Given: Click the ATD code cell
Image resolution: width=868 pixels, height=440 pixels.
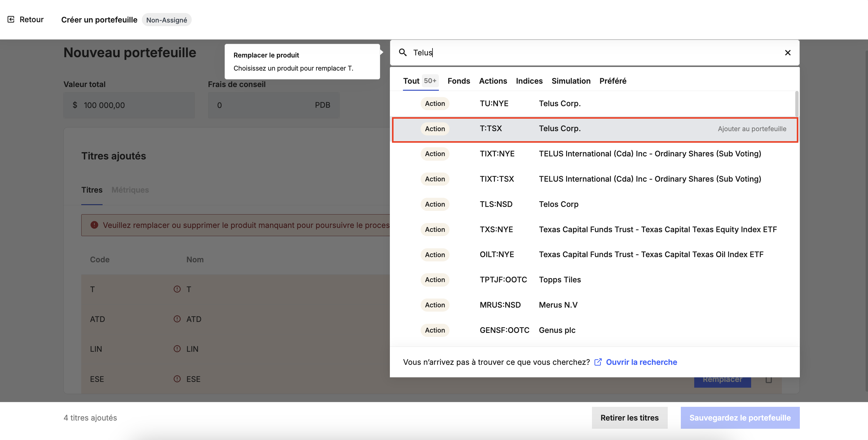Looking at the screenshot, I should tap(97, 319).
